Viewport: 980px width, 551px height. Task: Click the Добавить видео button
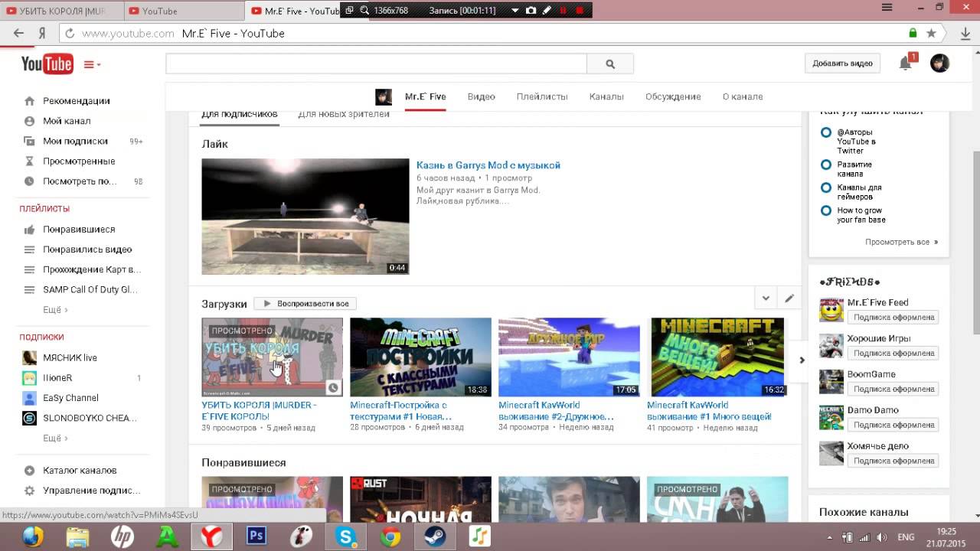[842, 64]
